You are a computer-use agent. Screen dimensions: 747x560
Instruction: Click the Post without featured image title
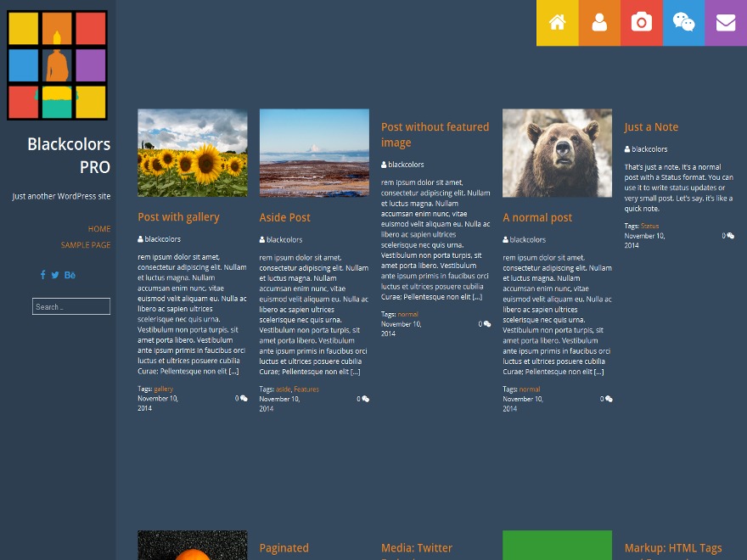click(x=435, y=135)
